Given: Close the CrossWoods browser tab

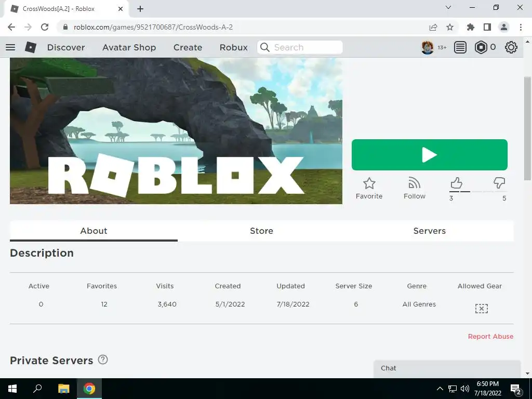Looking at the screenshot, I should (121, 9).
